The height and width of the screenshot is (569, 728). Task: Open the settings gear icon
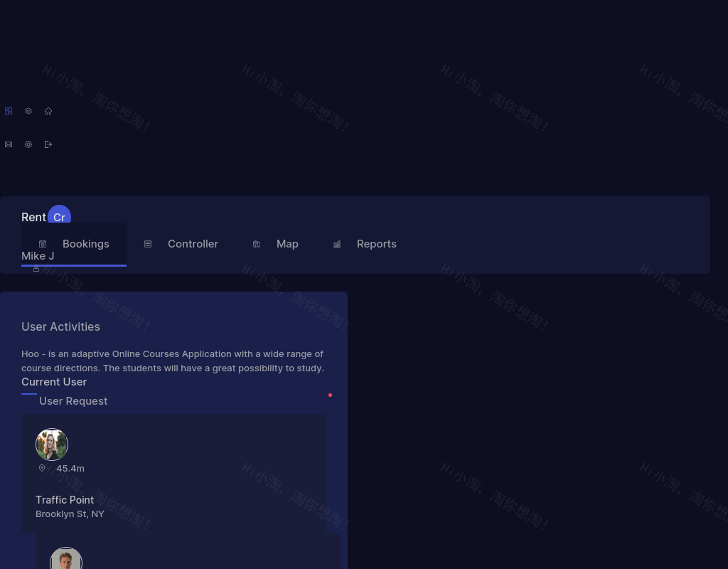(x=28, y=144)
